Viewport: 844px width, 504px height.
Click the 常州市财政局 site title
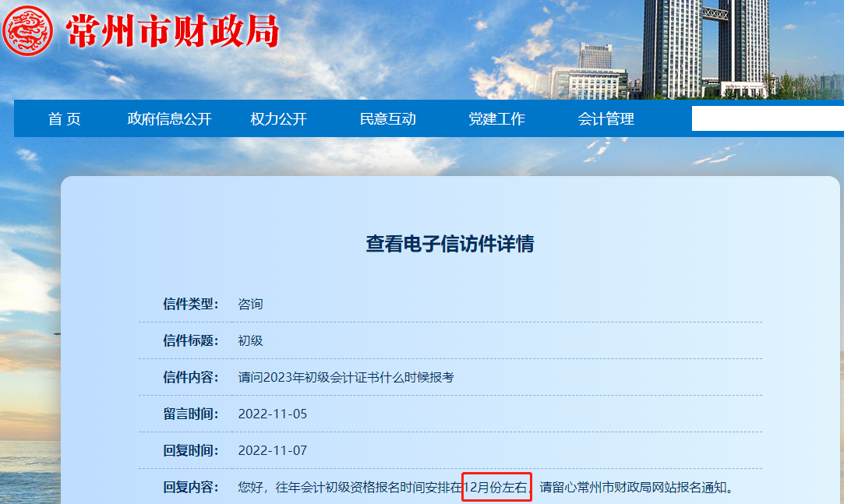(x=172, y=32)
